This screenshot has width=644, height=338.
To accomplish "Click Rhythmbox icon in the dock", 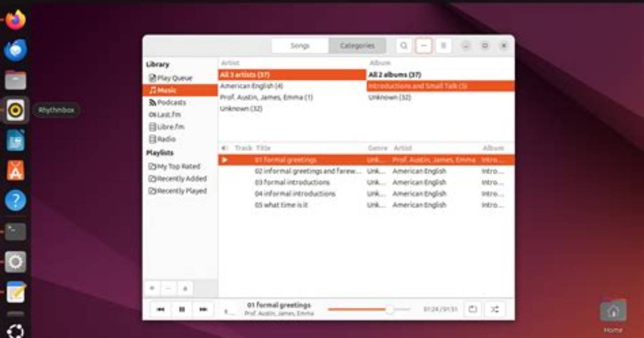I will pos(15,110).
